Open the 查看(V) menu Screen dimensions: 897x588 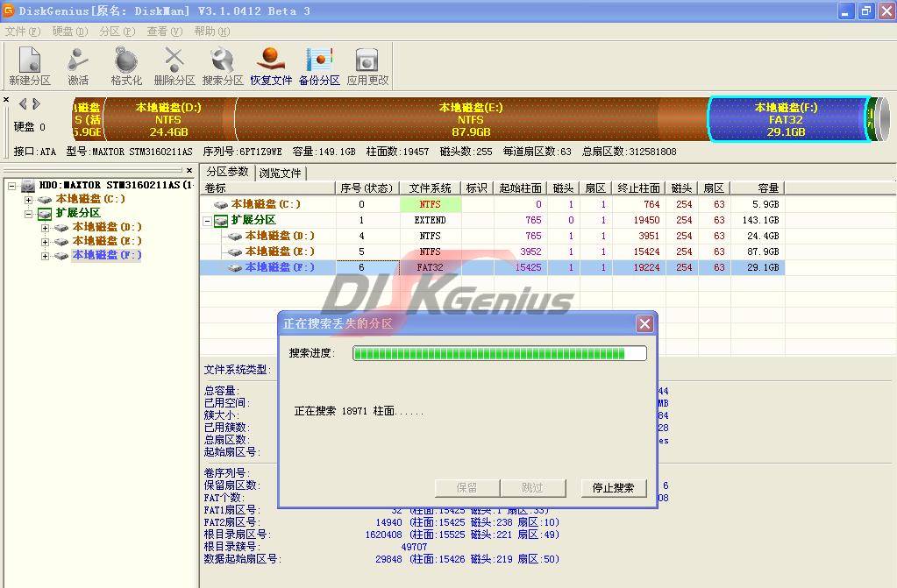(164, 31)
